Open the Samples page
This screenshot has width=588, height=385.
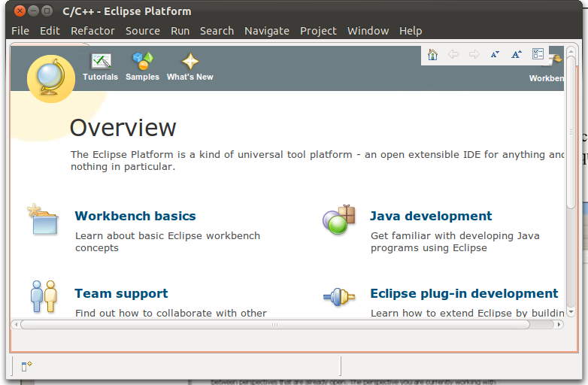(142, 66)
